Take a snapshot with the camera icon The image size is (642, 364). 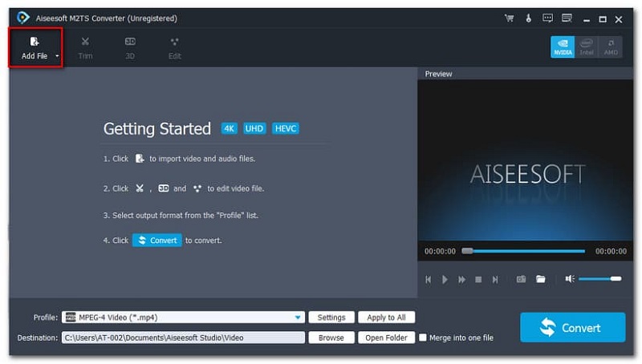point(521,279)
